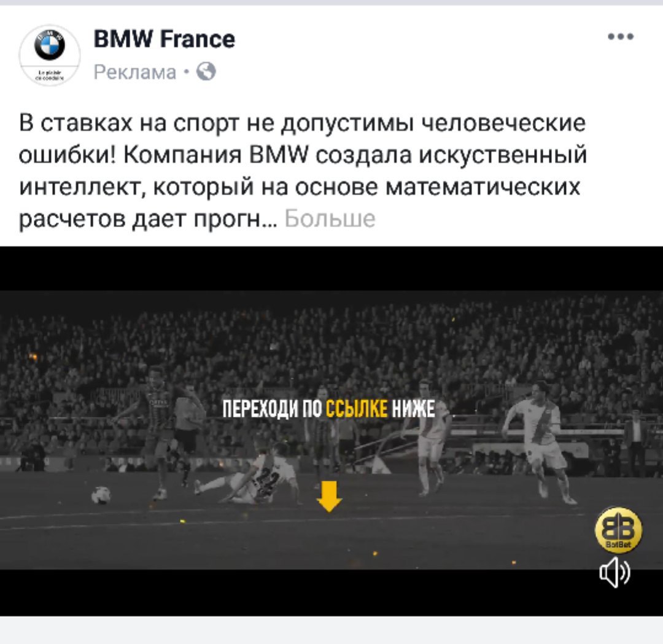
Task: Expand post text with Больше link
Action: pyautogui.click(x=330, y=219)
